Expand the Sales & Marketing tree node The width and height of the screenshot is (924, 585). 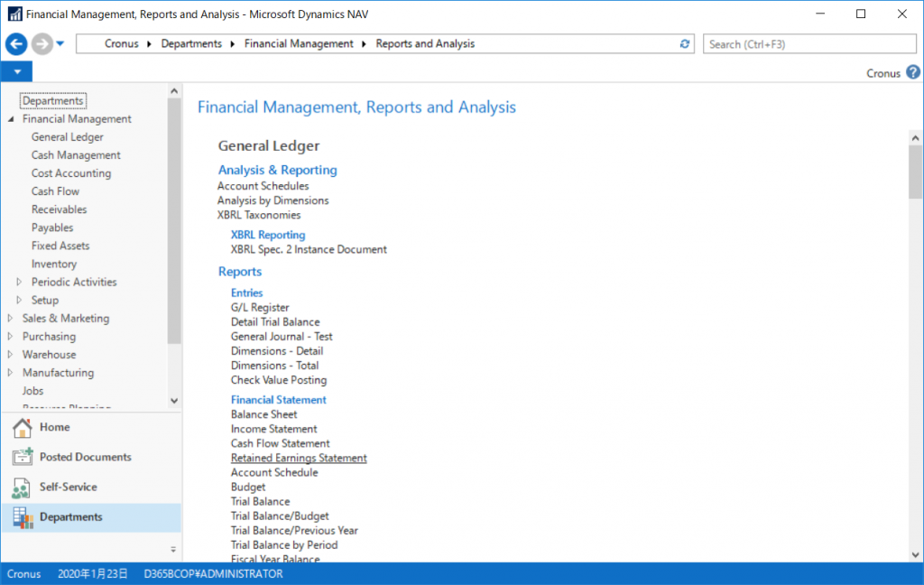pos(11,318)
